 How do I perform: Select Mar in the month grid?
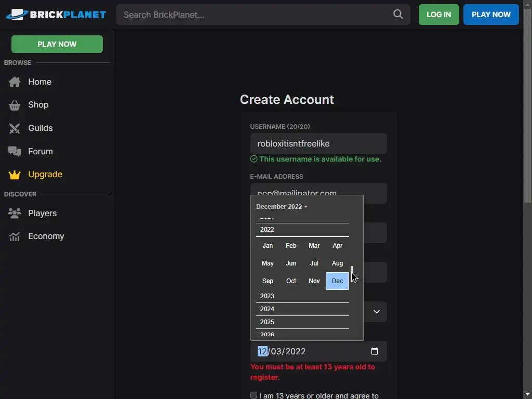point(314,246)
